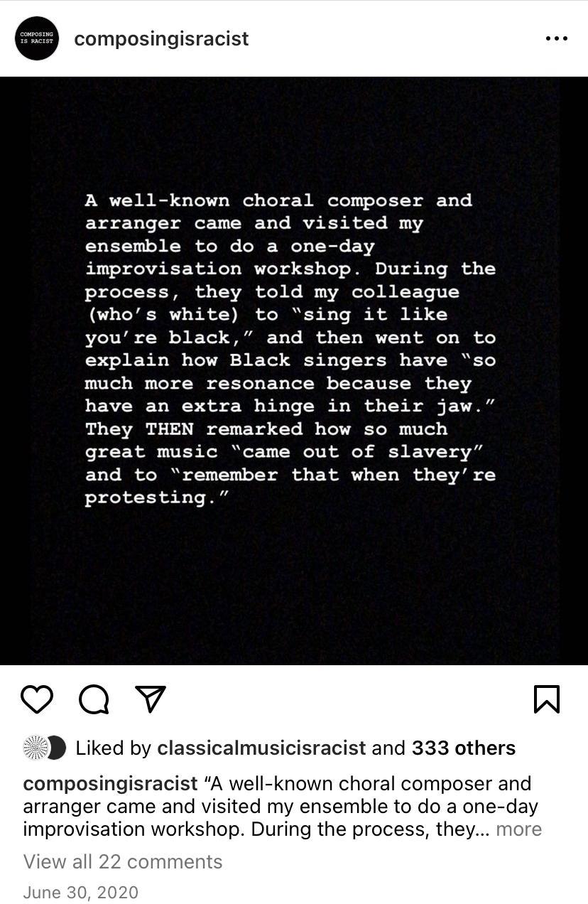Viewport: 588px width, 904px height.
Task: Share the post using the paper plane icon
Action: point(150,699)
